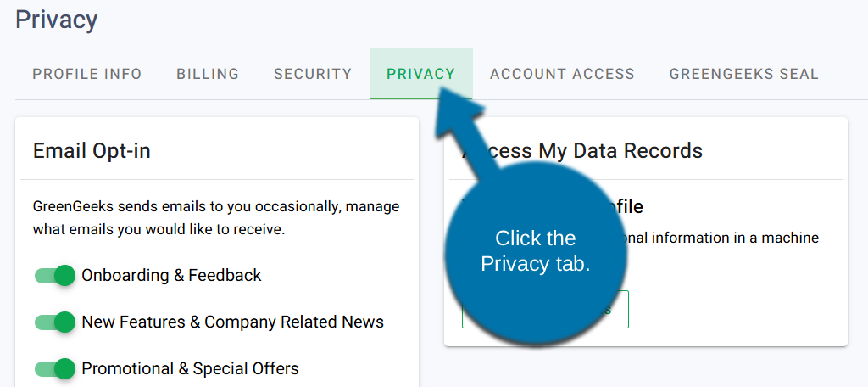Click the 'Onboarding & Feedback' label text
The height and width of the screenshot is (387, 868).
[171, 276]
